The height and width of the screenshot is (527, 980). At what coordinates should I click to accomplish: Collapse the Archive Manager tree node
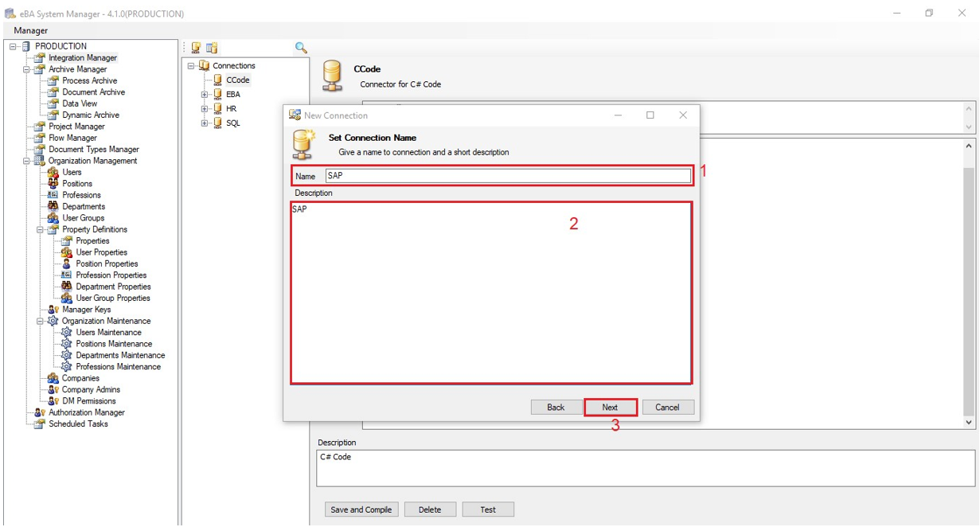point(26,69)
